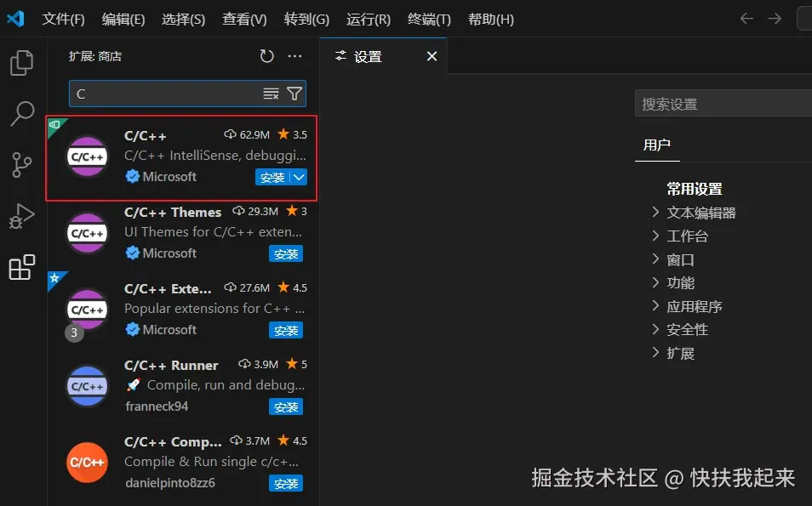The image size is (812, 506).
Task: Click 'Popular extensions for C++' description
Action: pos(214,309)
